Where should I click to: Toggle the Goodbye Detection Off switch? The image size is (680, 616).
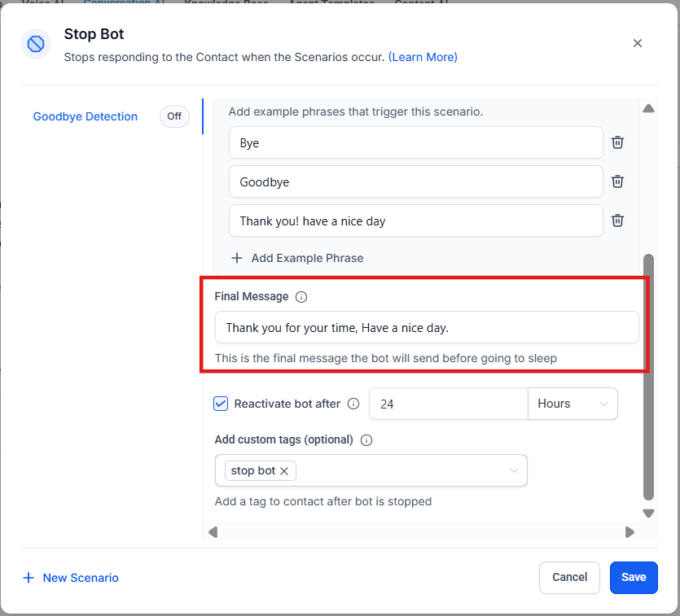pyautogui.click(x=174, y=116)
